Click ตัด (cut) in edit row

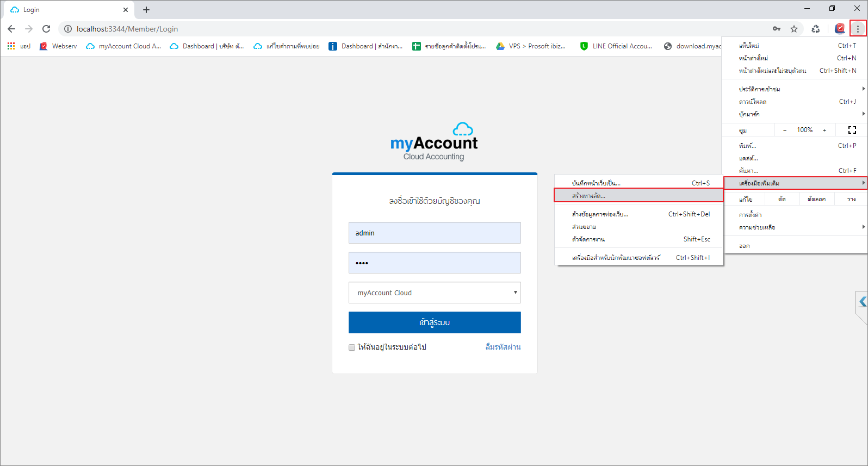pos(782,200)
